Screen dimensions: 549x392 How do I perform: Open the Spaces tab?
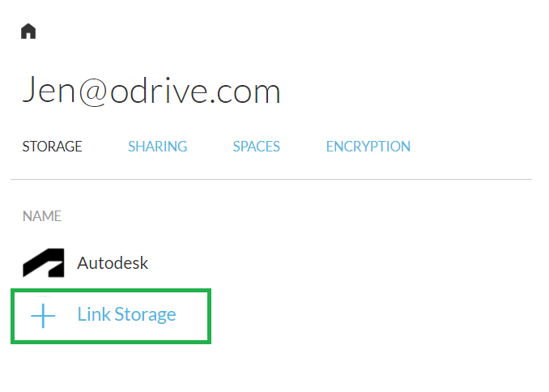[256, 147]
